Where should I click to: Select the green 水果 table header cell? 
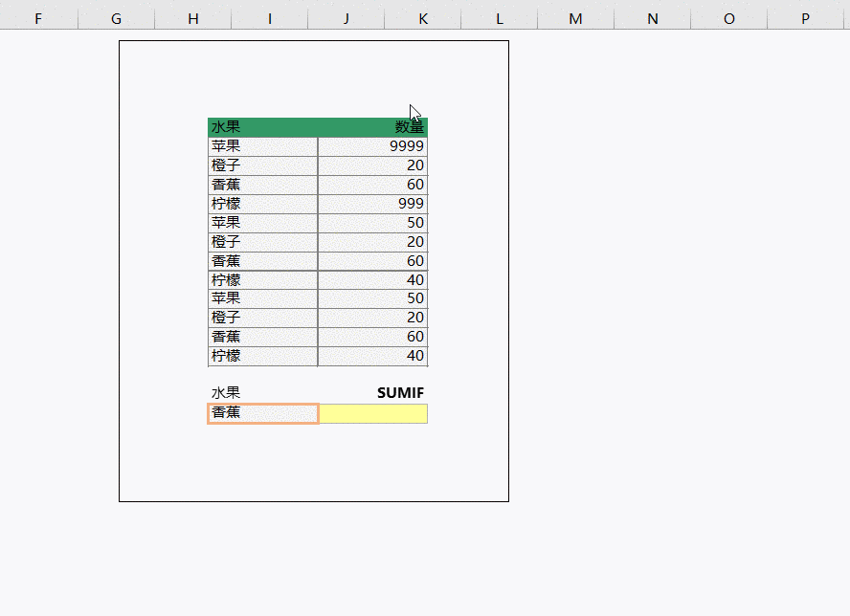tap(262, 127)
